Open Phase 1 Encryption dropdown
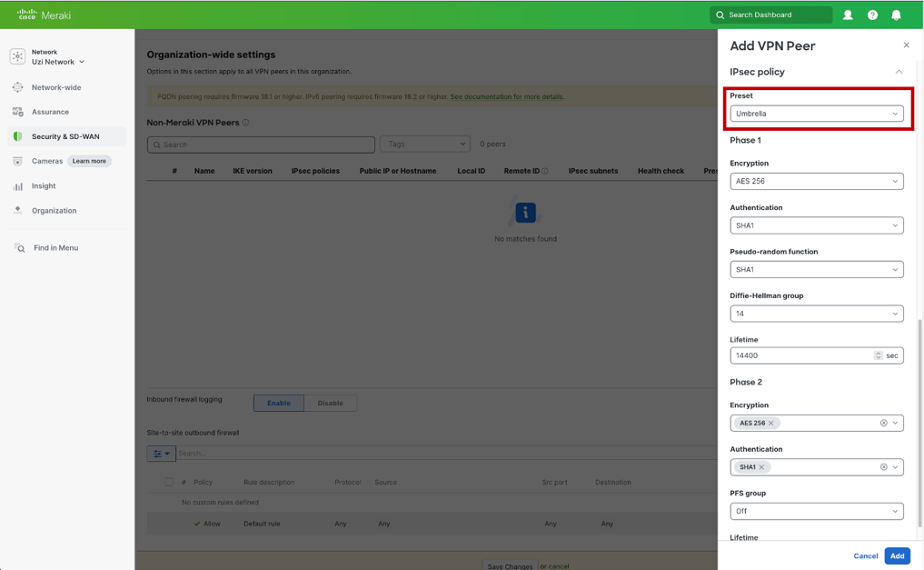Viewport: 924px width, 570px height. 816,182
